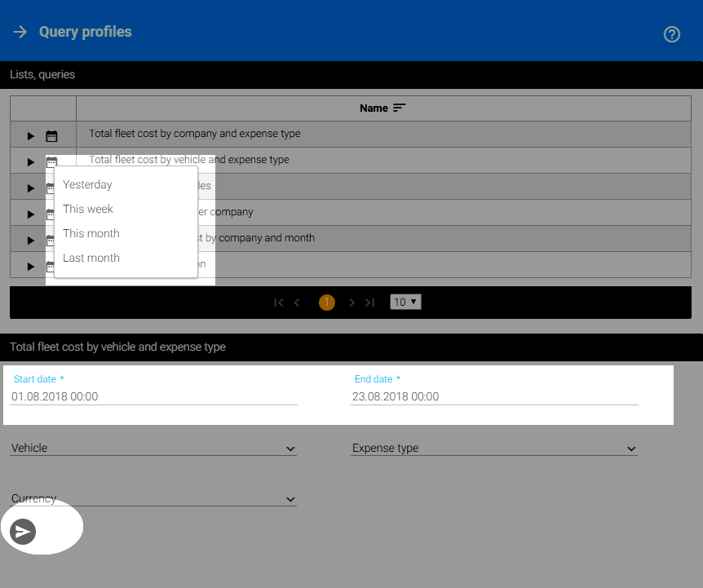Sort list by Name column icon
703x588 pixels.
coord(399,108)
